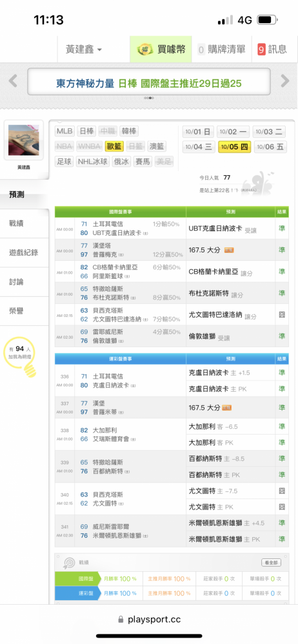Open the 戰績 sidebar tab
The image size is (298, 644).
click(x=25, y=223)
